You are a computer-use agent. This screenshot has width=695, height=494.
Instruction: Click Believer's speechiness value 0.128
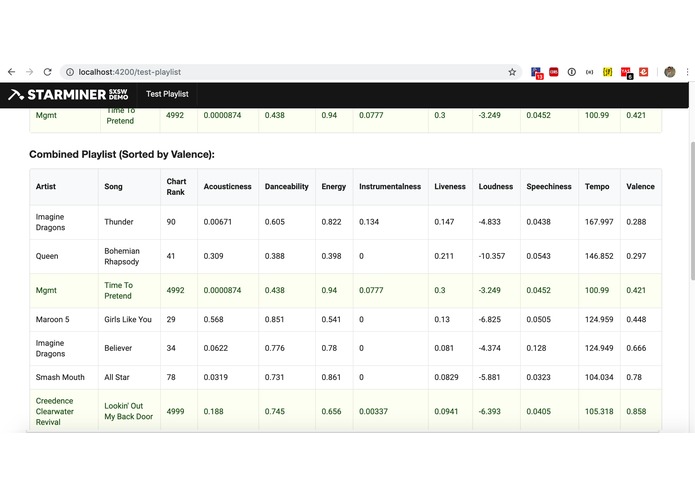(536, 348)
